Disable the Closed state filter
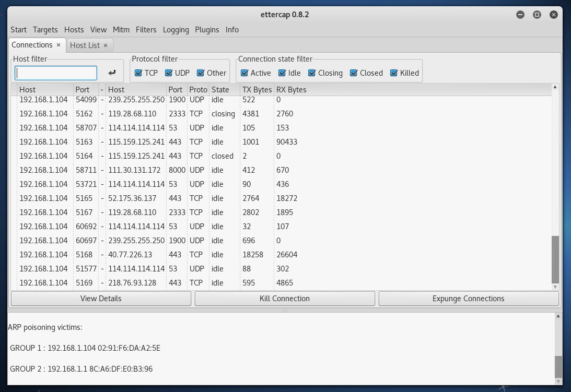The image size is (571, 392). coord(354,73)
